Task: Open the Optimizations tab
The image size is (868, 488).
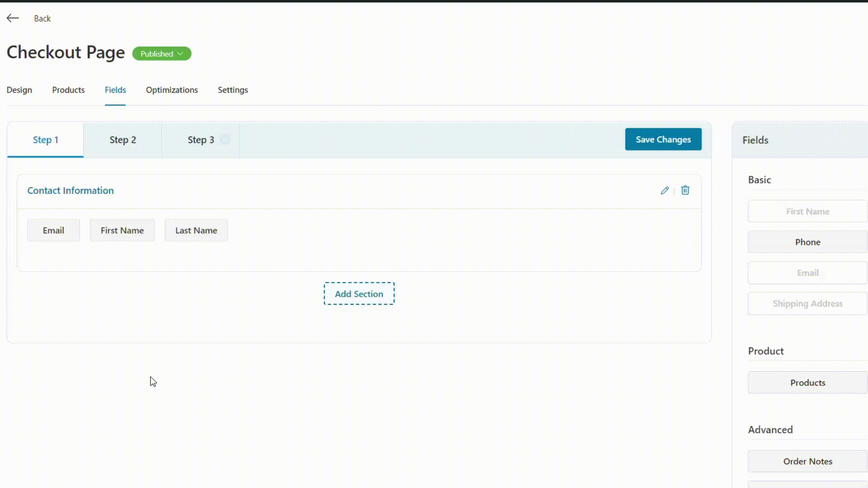Action: coord(172,90)
